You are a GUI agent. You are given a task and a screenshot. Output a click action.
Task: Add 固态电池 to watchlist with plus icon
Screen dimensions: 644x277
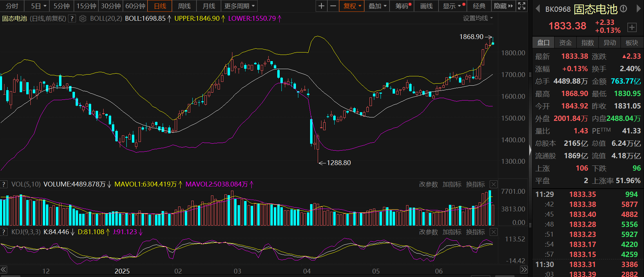[x=632, y=28]
